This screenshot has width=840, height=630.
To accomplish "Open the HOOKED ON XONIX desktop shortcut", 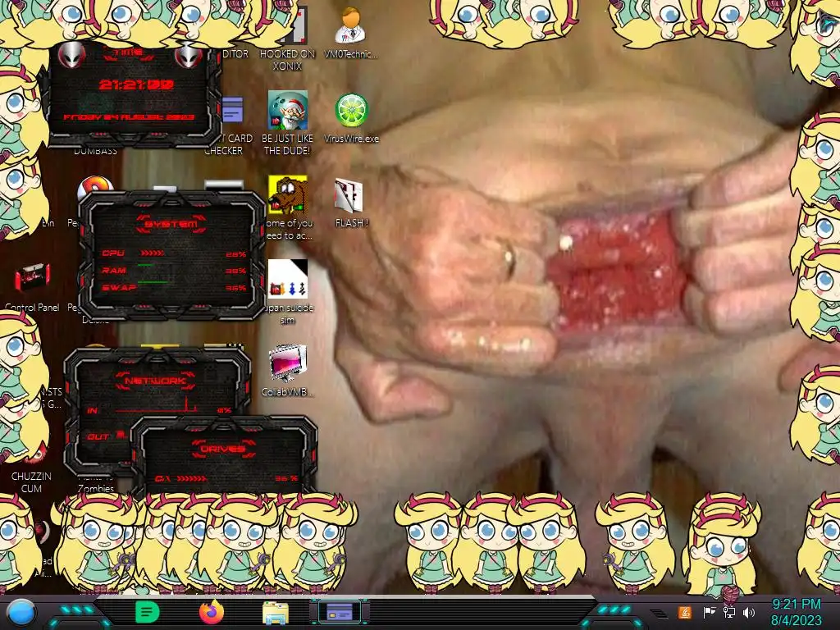I will coord(288,38).
